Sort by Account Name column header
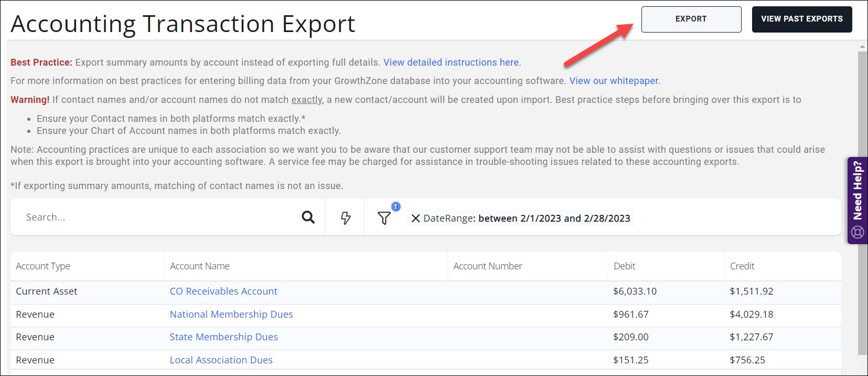 199,266
